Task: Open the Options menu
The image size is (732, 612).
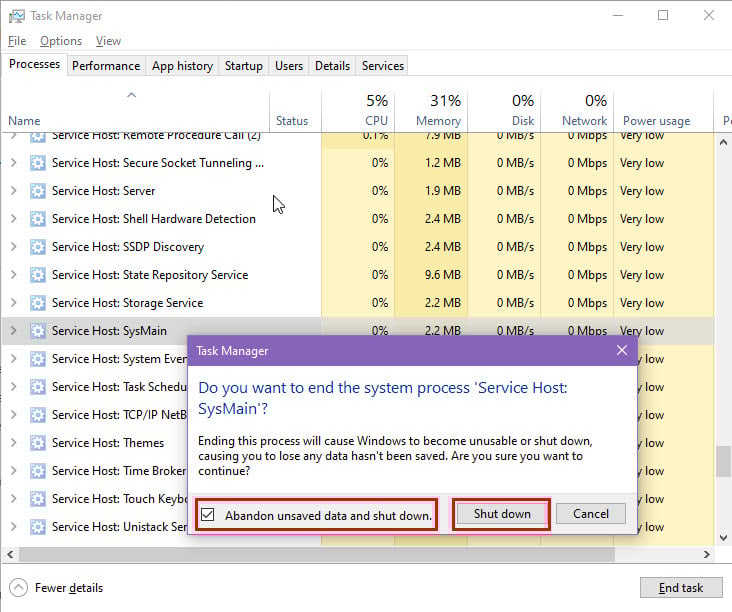Action: click(x=61, y=41)
